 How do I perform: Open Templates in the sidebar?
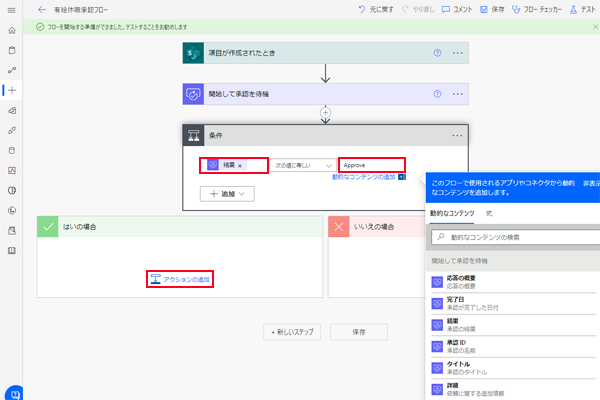pyautogui.click(x=12, y=111)
